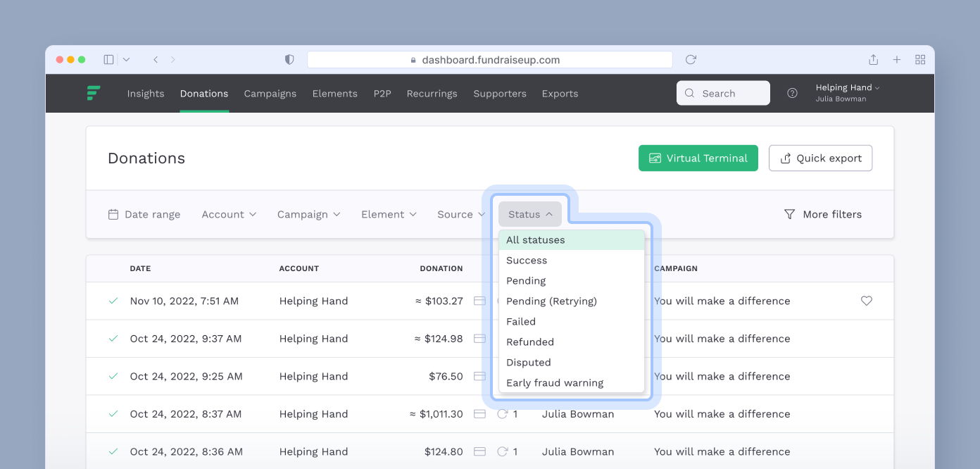980x469 pixels.
Task: Click the ≈ $1,011.30 donation amount
Action: point(436,414)
